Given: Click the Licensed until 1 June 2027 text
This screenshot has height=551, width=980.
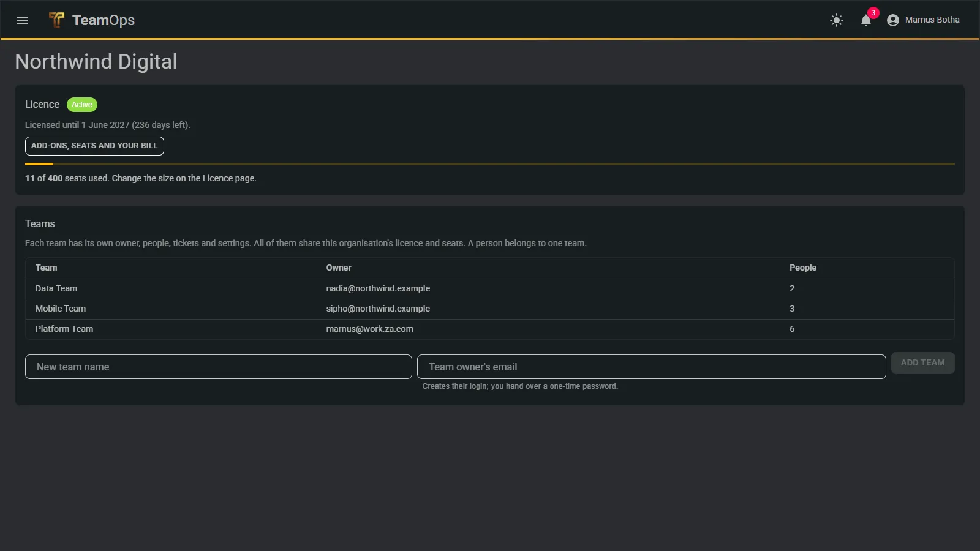Looking at the screenshot, I should (108, 125).
